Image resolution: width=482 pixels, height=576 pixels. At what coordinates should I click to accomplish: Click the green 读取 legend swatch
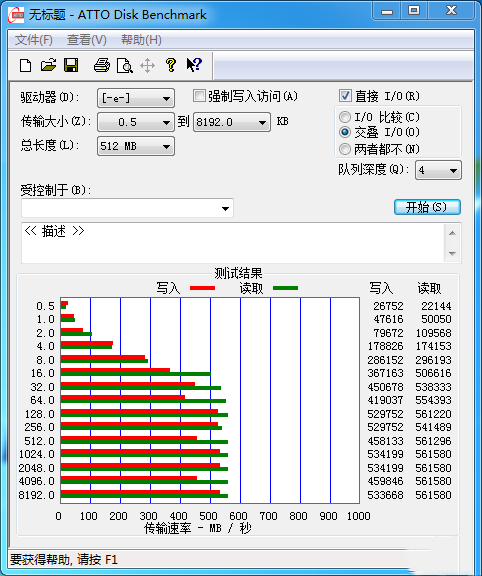click(x=286, y=288)
